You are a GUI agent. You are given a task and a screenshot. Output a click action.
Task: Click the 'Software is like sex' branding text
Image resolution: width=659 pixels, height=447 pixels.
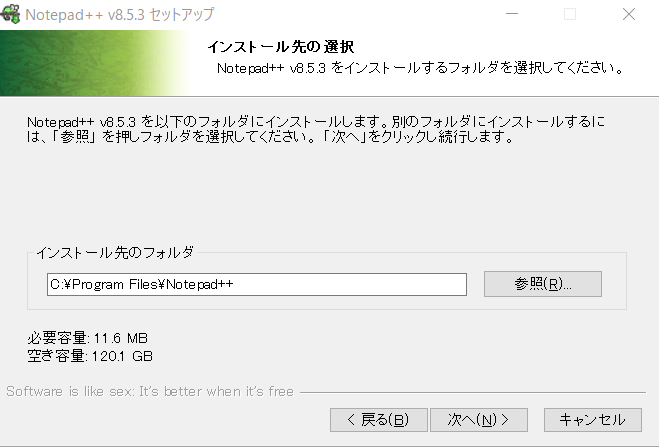(x=150, y=390)
